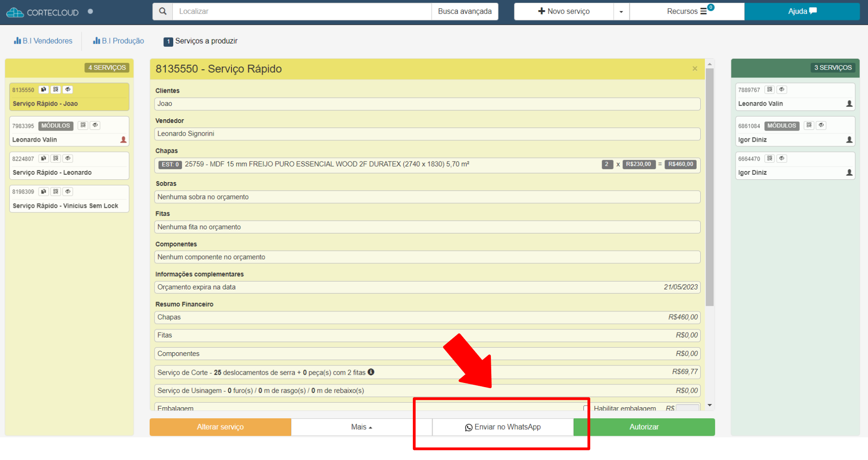Image resolution: width=868 pixels, height=460 pixels.
Task: Click the scrollbar up arrow of the service panel
Action: [x=710, y=64]
